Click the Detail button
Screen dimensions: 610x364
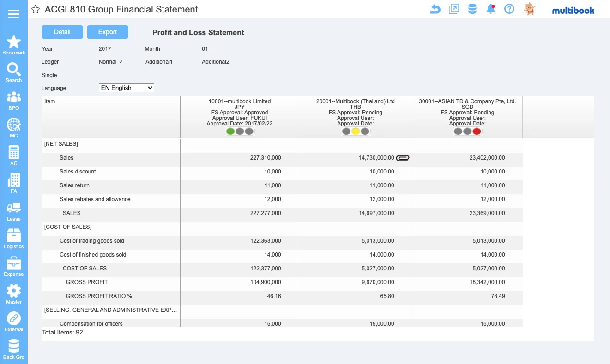pyautogui.click(x=62, y=32)
